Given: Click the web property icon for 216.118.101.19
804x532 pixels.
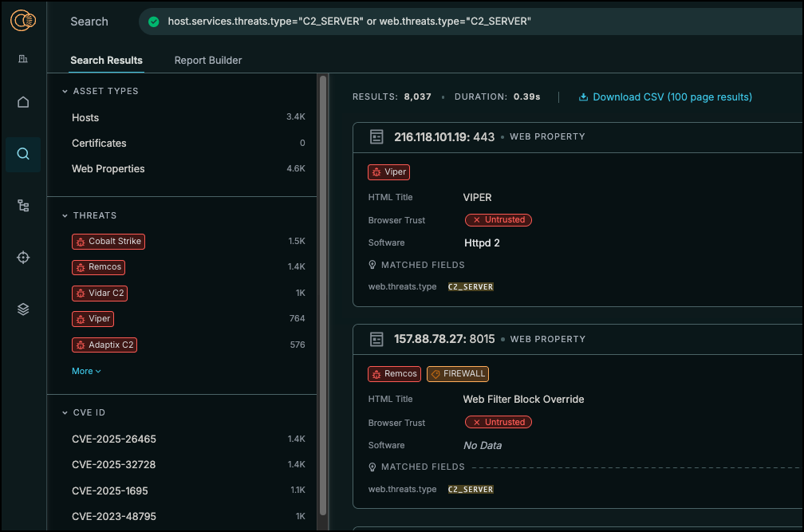Looking at the screenshot, I should click(376, 137).
